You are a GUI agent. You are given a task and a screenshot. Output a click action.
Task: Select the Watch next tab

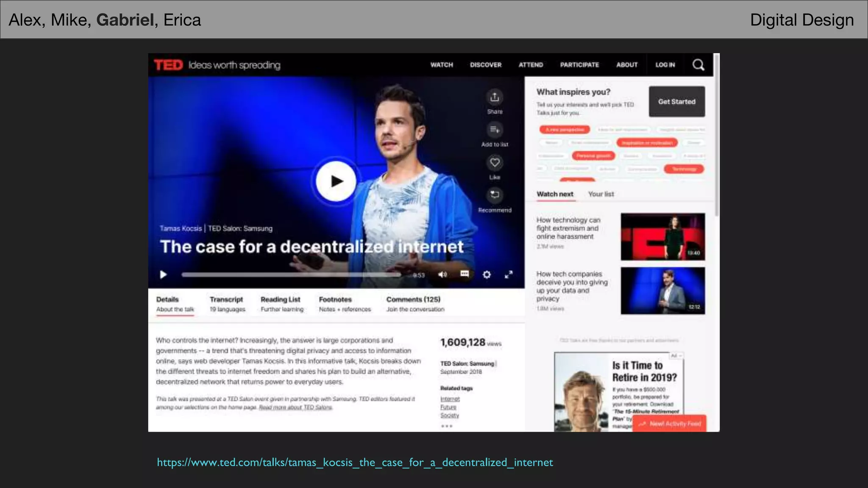[555, 194]
